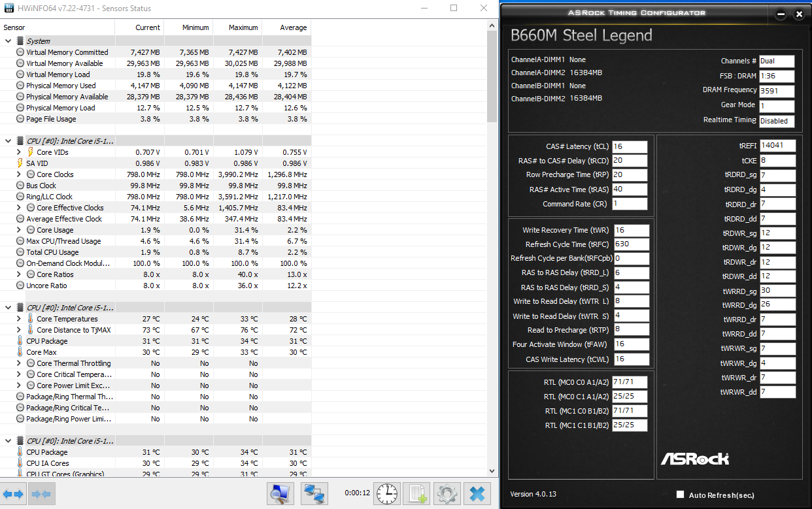Click the DRAM Frequency field showing 3591
812x509 pixels.
[x=777, y=91]
